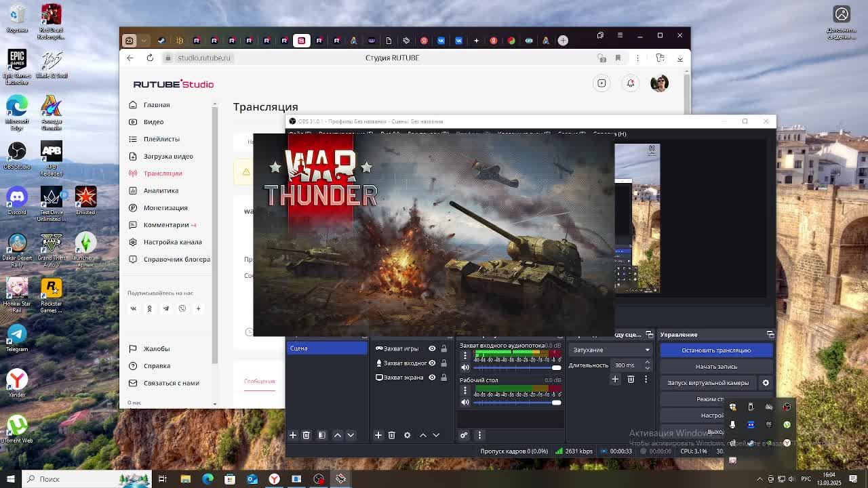Adjust Рабочий стол volume slider
Viewport: 868px width, 488px height.
pos(517,403)
